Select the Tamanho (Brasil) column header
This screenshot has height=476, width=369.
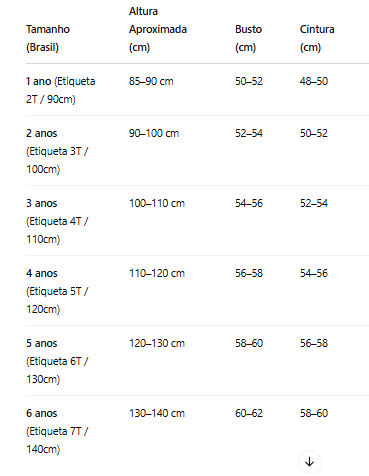[x=48, y=38]
